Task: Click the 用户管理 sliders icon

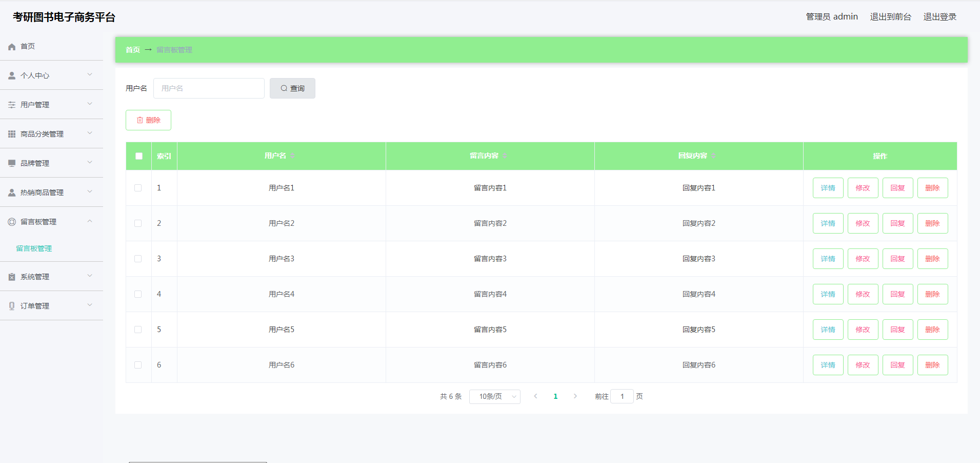Action: pyautogui.click(x=12, y=105)
